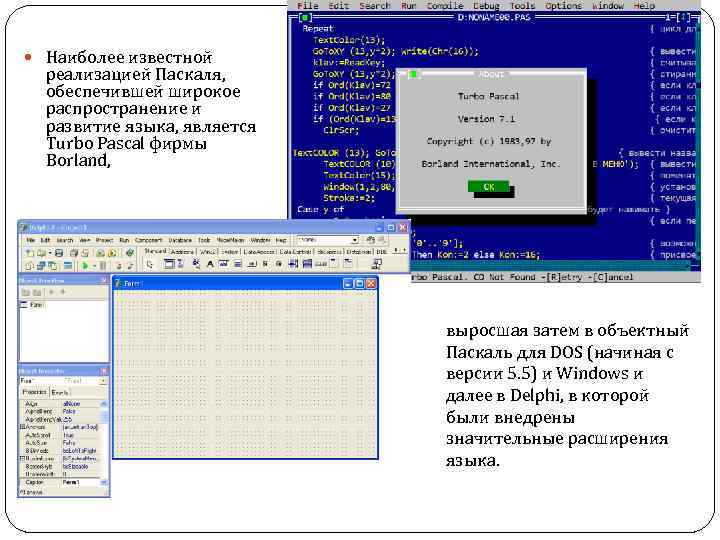This screenshot has height=540, width=720.
Task: Click the Help contents icon in Delphi toolbar
Action: click(x=130, y=253)
